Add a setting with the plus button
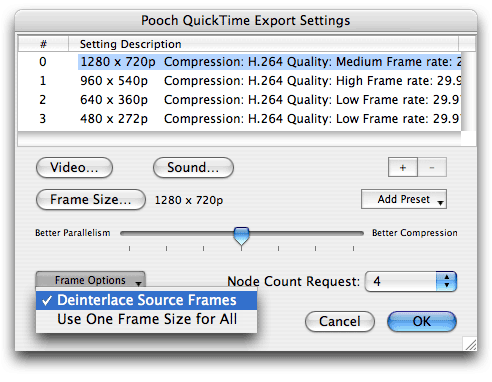This screenshot has width=492, height=382. tap(403, 167)
